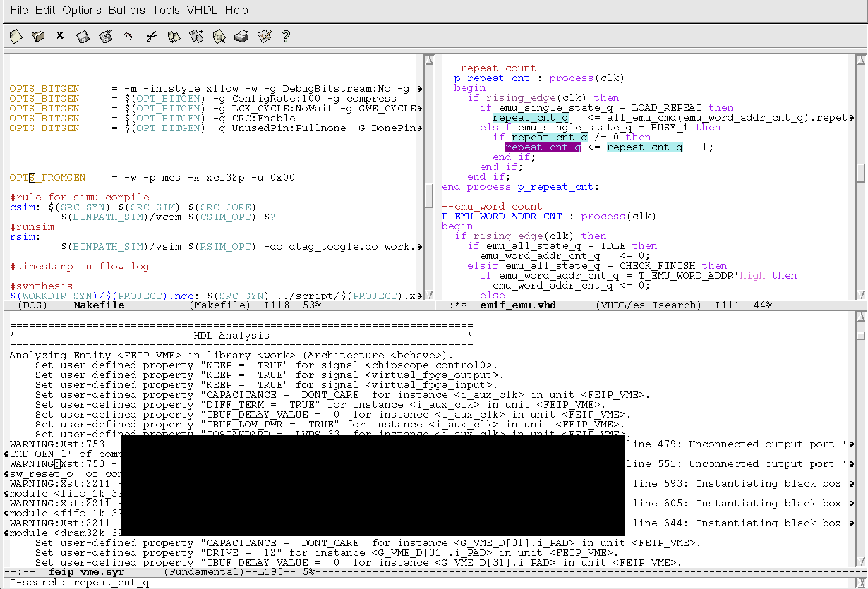
Task: Click the 'HDL Analysis' heading text
Action: click(231, 336)
